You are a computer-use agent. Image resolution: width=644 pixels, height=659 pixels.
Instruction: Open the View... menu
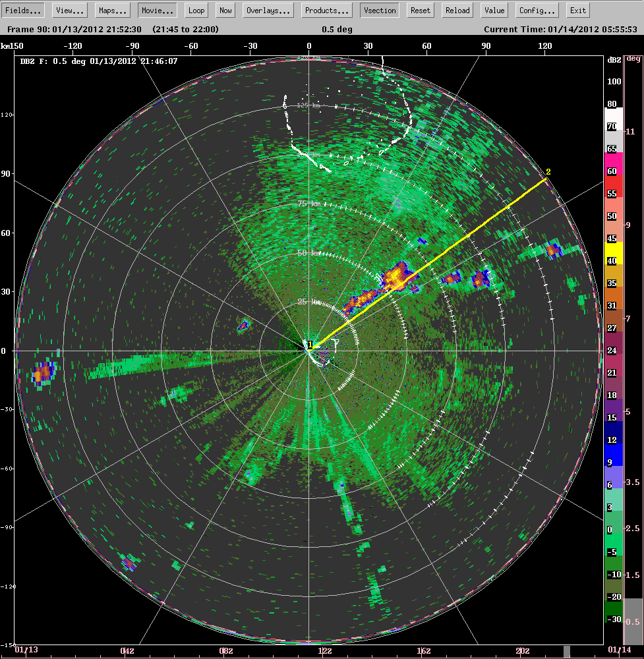[x=69, y=10]
